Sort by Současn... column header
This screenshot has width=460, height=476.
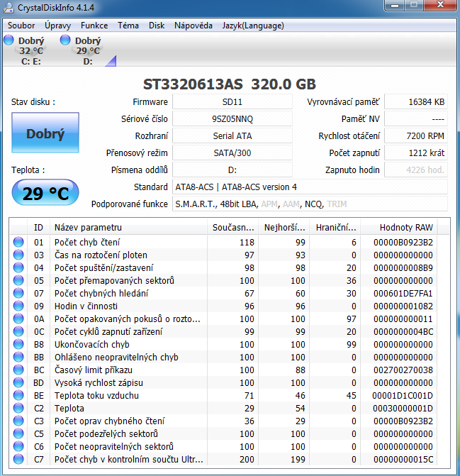[x=233, y=228]
